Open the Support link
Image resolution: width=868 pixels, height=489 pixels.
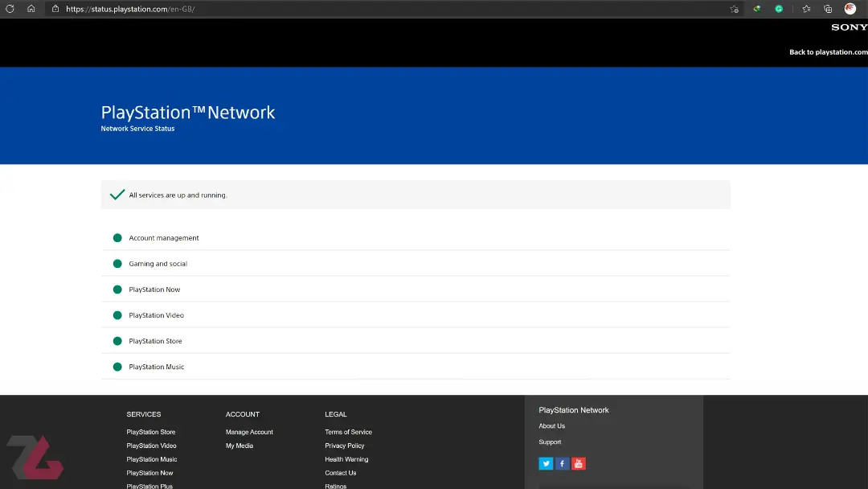pos(550,442)
